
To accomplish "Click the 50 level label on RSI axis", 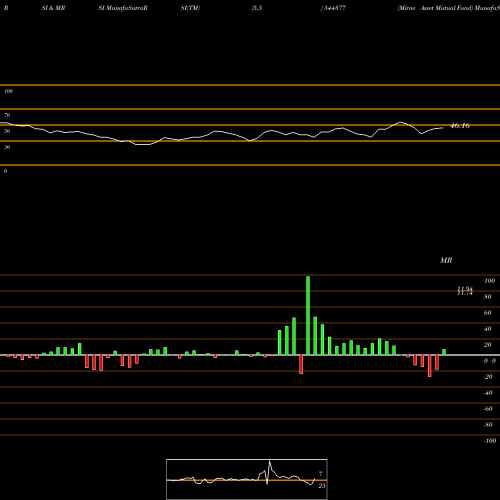I will pyautogui.click(x=7, y=131).
